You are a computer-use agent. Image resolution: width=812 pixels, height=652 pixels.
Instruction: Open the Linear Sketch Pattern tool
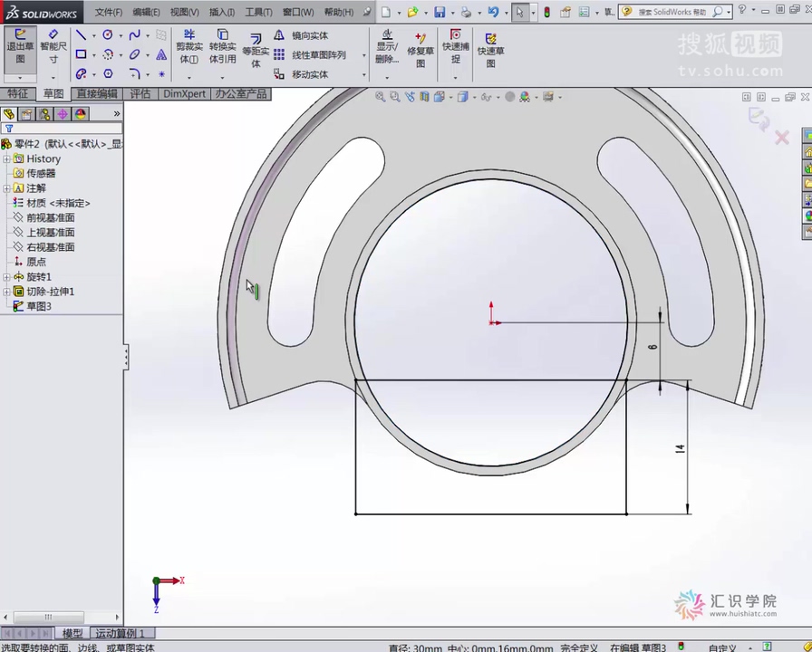[319, 54]
